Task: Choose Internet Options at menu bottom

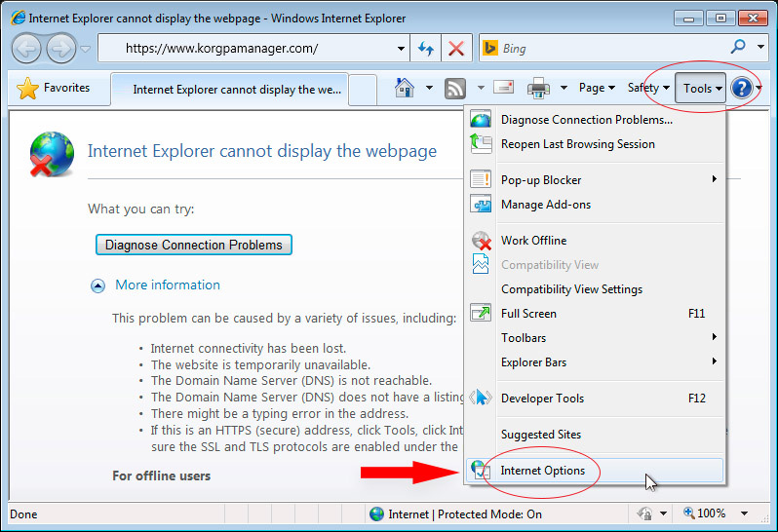Action: click(x=596, y=470)
